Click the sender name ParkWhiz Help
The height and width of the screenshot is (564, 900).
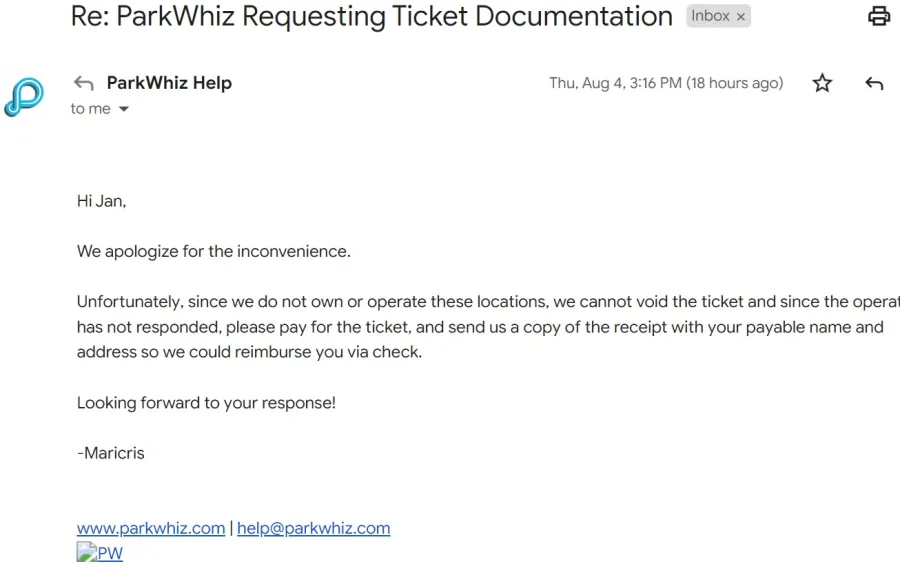[x=169, y=83]
